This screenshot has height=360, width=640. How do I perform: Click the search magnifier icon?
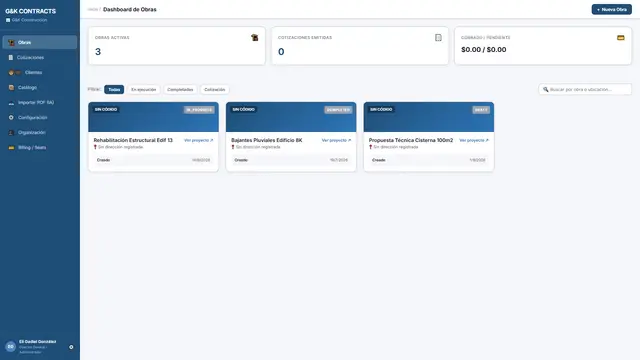pyautogui.click(x=546, y=89)
